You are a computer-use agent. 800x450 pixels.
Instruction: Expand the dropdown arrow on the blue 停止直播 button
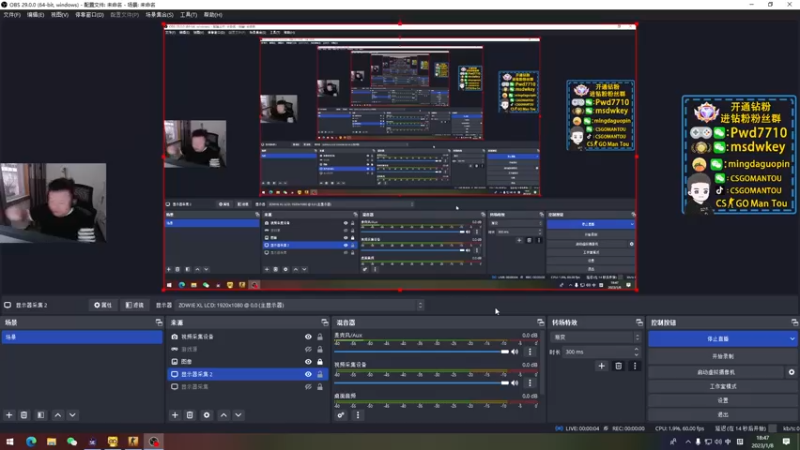[x=792, y=339]
